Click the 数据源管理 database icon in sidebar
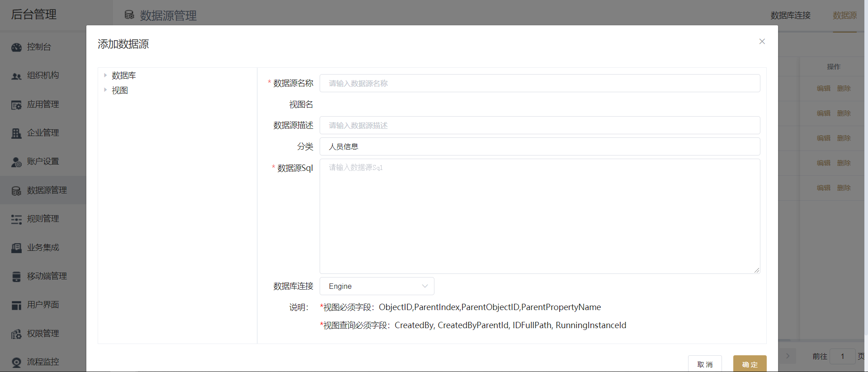The width and height of the screenshot is (868, 372). click(16, 191)
